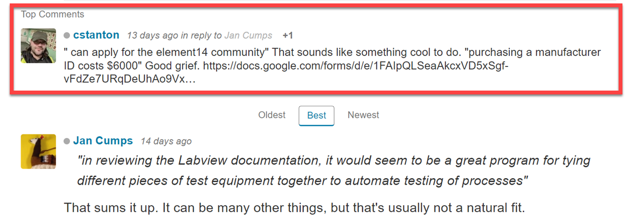This screenshot has height=223, width=644.
Task: Click the gray status dot beside cstanton
Action: point(66,36)
